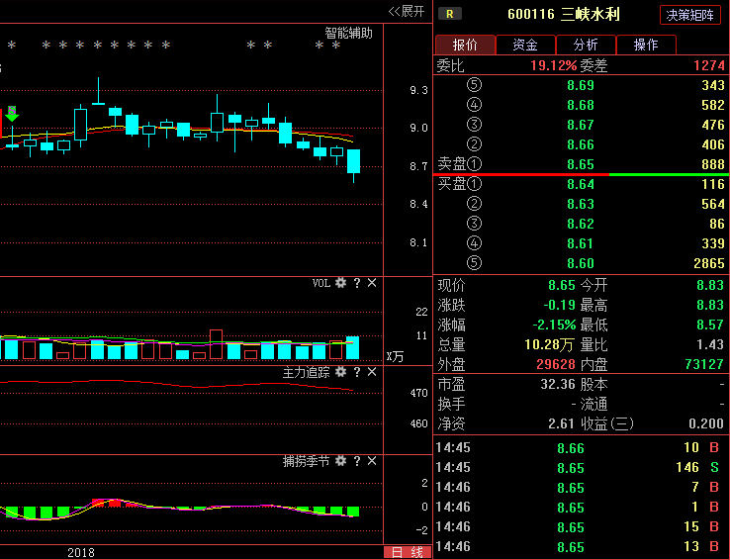The width and height of the screenshot is (730, 560).
Task: Switch to the 分析 tab
Action: 586,45
